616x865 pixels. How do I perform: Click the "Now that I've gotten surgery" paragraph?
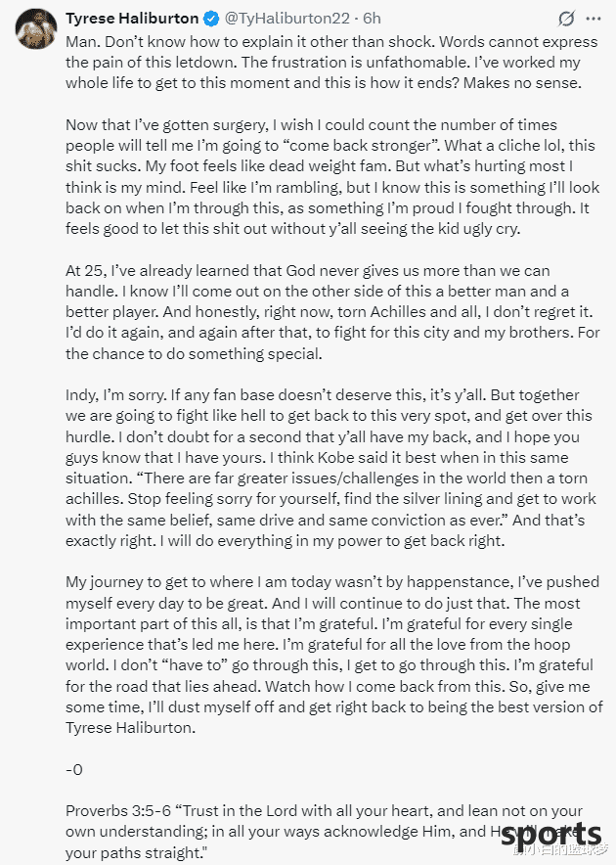tap(332, 176)
